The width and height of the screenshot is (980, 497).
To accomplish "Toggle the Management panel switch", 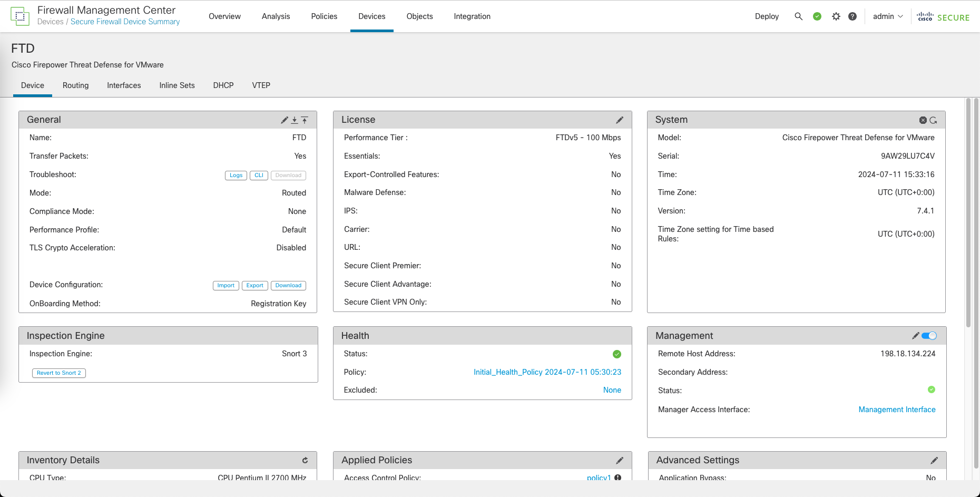I will coord(929,336).
